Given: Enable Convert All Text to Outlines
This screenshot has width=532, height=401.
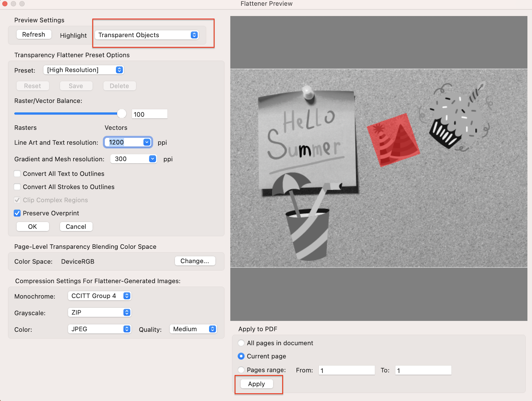Looking at the screenshot, I should click(x=17, y=174).
